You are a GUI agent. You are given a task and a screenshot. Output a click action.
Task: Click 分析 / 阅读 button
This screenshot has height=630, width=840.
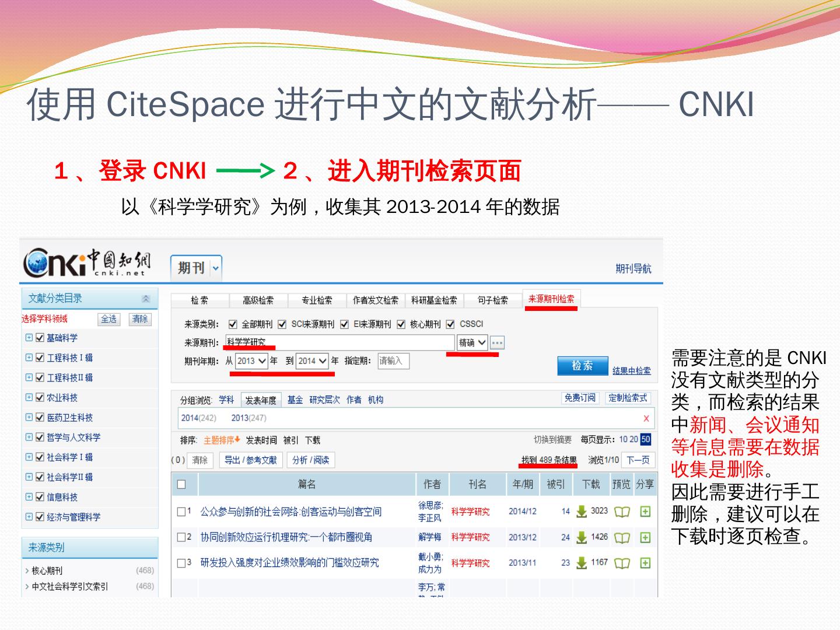point(311,460)
